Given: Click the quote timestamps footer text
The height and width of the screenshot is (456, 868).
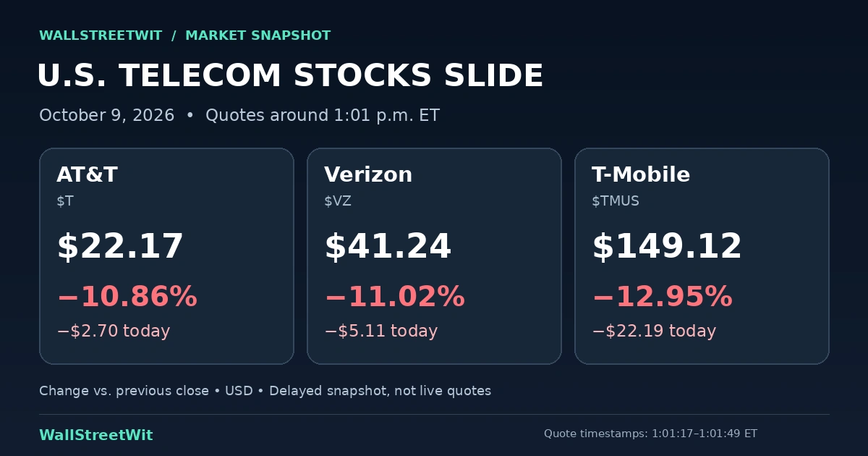Looking at the screenshot, I should point(650,434).
